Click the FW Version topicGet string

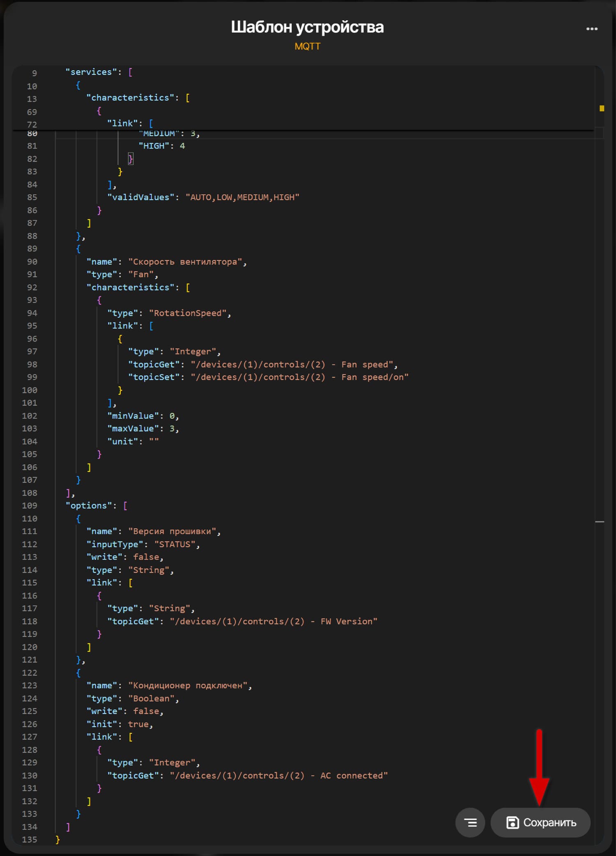[x=274, y=621]
